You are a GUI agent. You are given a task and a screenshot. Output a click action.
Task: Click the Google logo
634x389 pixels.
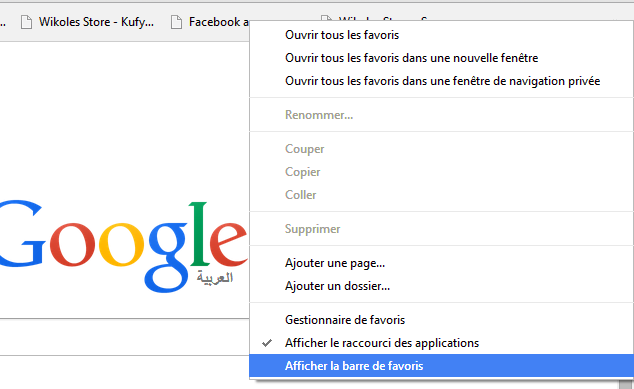123,245
